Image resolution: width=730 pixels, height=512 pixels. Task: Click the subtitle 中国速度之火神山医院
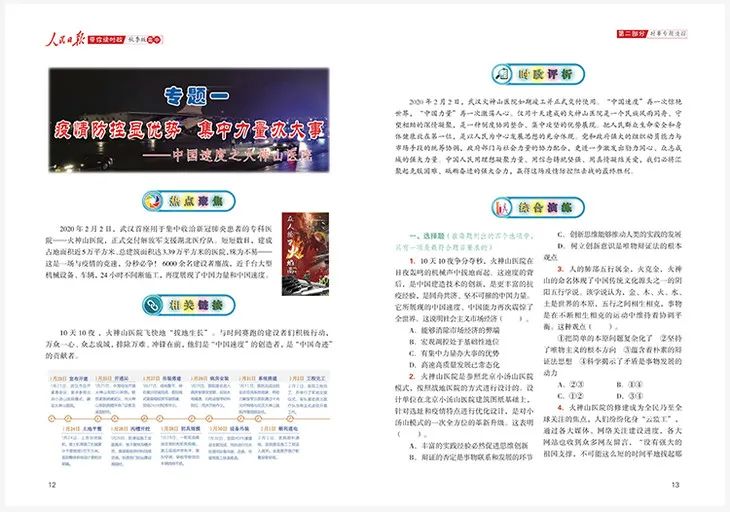tap(241, 155)
